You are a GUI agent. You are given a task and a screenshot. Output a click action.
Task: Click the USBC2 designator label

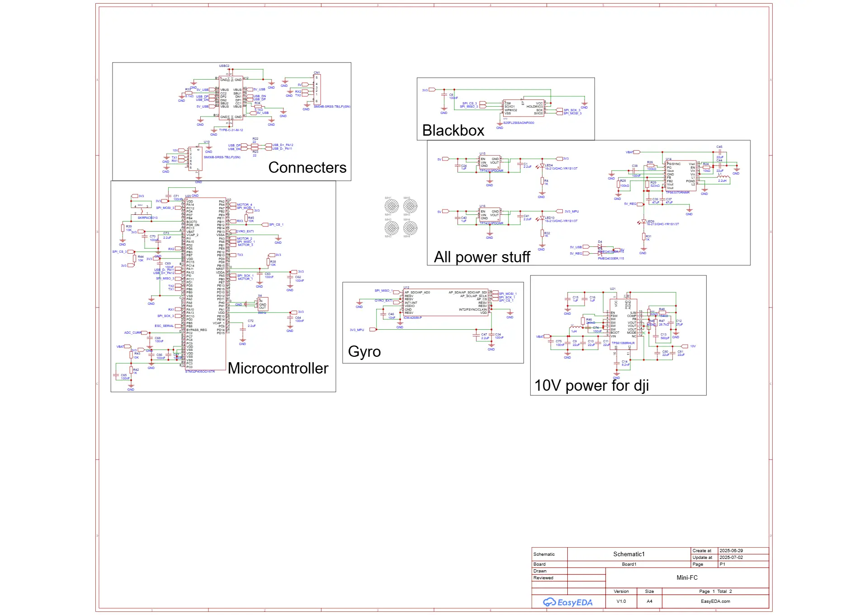tap(224, 66)
